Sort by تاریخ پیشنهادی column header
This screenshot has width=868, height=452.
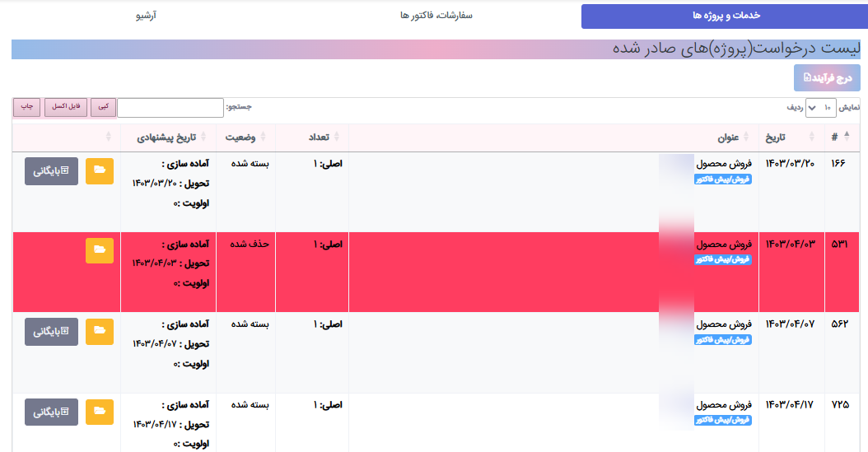point(165,137)
